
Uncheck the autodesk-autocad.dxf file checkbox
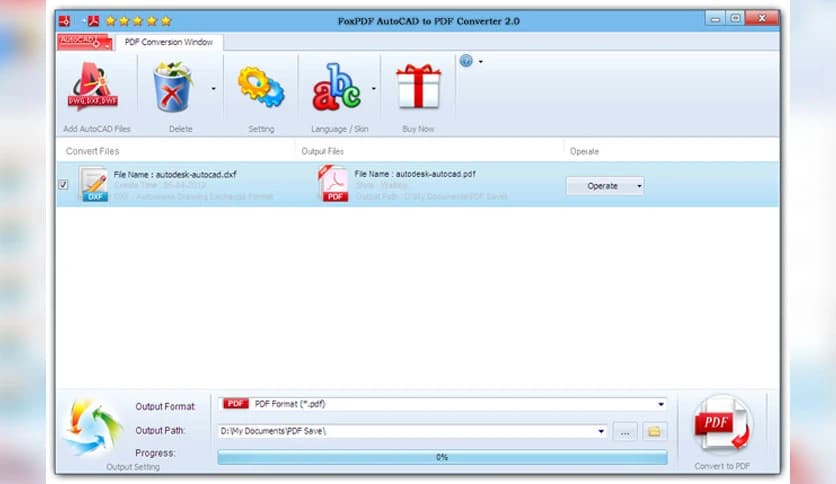point(63,184)
